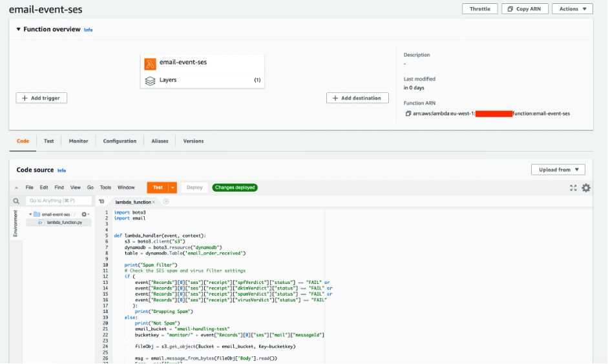Open the code editor settings gear

586,188
